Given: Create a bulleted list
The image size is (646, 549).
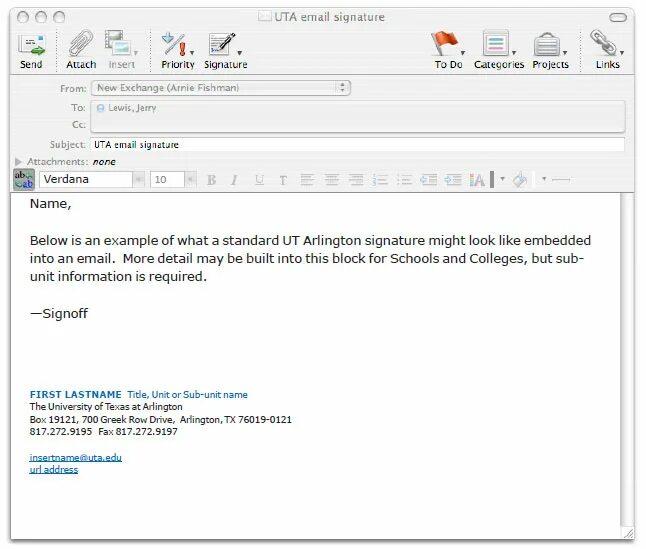Looking at the screenshot, I should (x=404, y=180).
